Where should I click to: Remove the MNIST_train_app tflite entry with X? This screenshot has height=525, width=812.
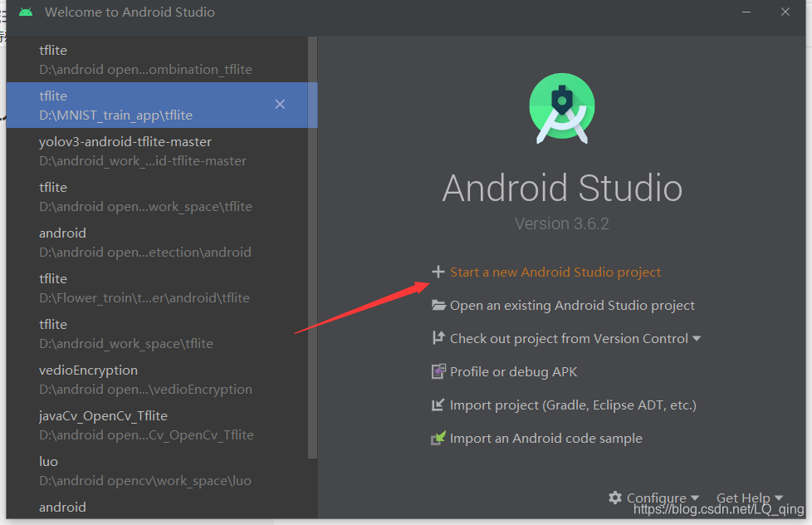pyautogui.click(x=280, y=104)
